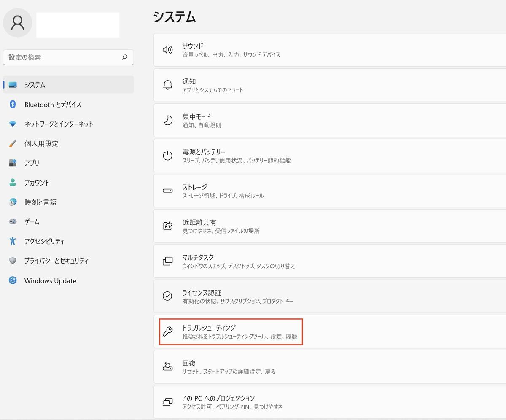Open 電源とバッテリー settings row
Screen dimensions: 506x420
point(330,155)
